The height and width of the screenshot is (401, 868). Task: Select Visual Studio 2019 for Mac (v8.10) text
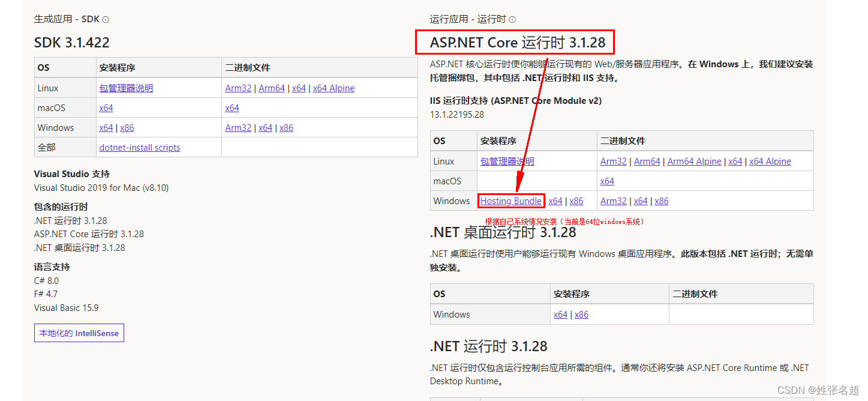[101, 187]
